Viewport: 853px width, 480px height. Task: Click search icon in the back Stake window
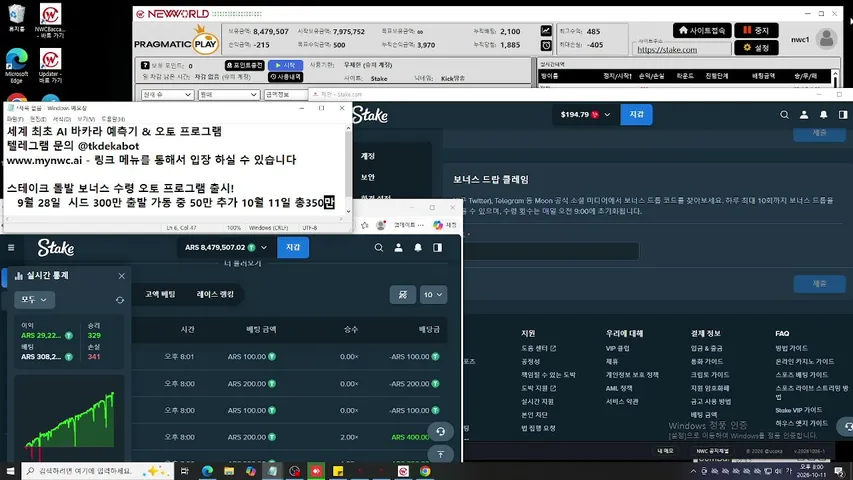[x=784, y=115]
